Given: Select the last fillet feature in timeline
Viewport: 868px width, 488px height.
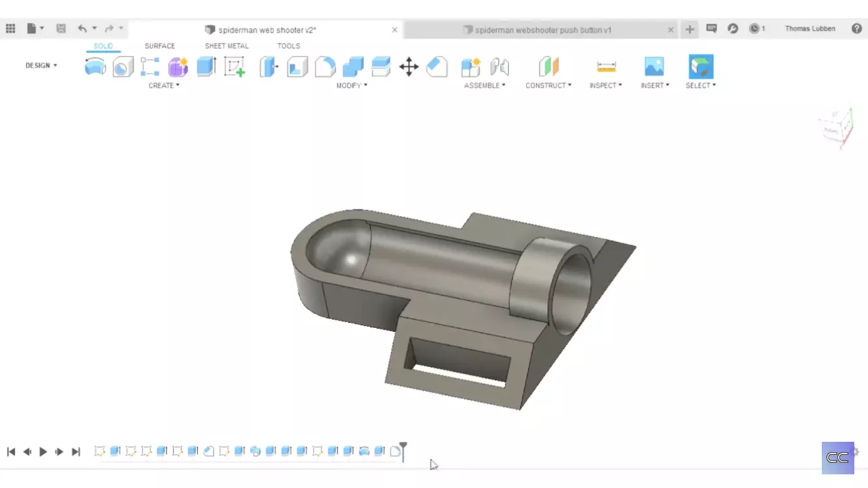Looking at the screenshot, I should pos(395,451).
